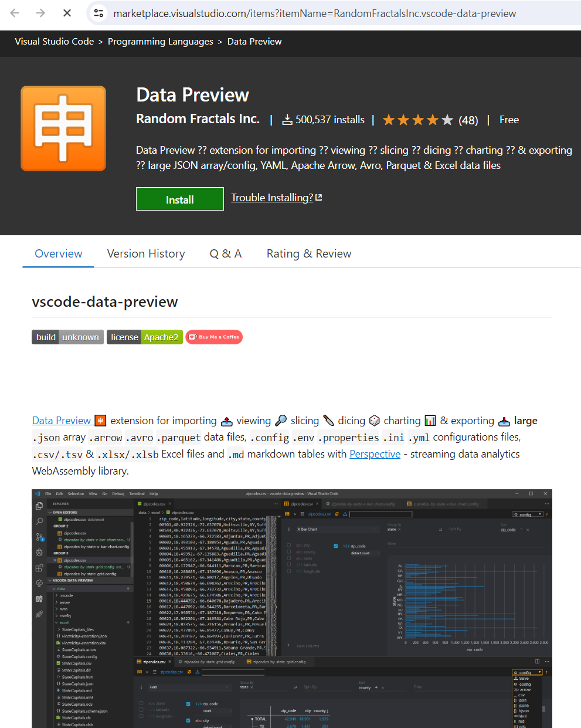Uncheck 123 zip_code in X Bar Chart panel
Screen dimensions: 581x728
(336, 546)
